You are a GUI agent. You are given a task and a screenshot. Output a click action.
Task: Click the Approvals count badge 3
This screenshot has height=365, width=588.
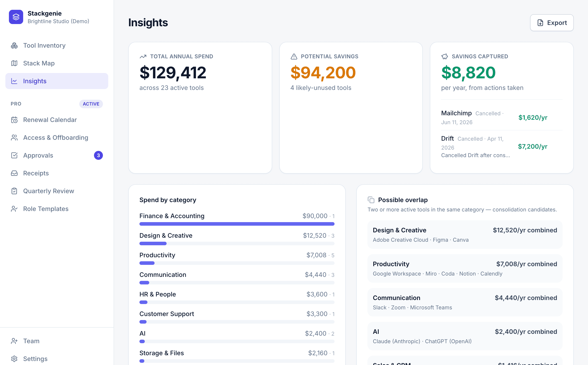pos(98,156)
